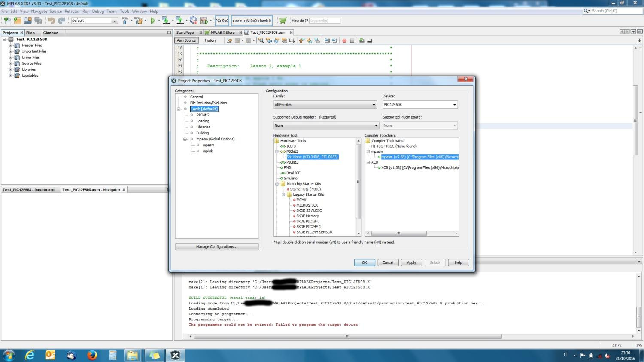Screen dimensions: 644x362
Task: Collapse the PICkit2 hardware tool node
Action: 277,152
